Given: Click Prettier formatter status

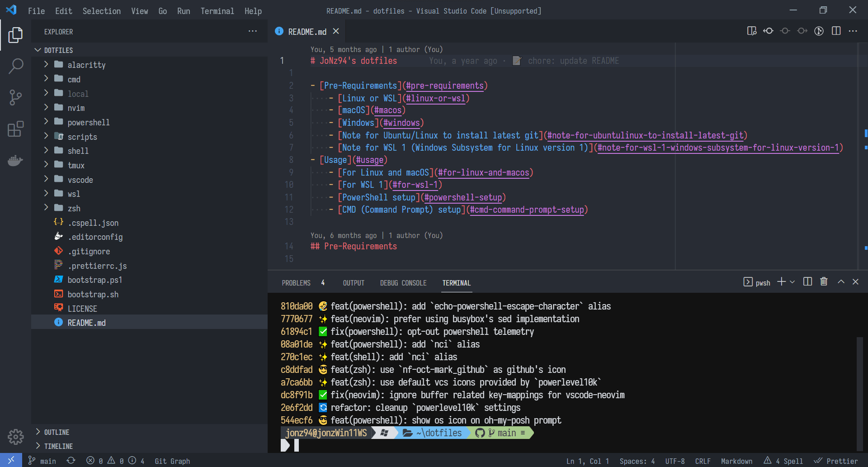Looking at the screenshot, I should [x=836, y=461].
